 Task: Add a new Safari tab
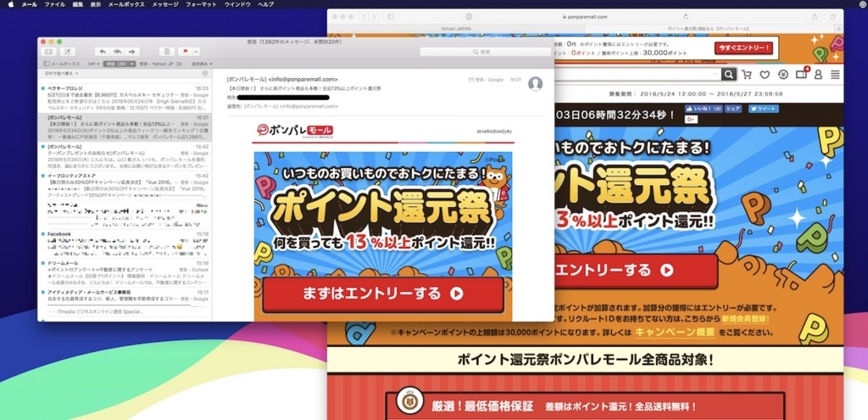click(839, 28)
